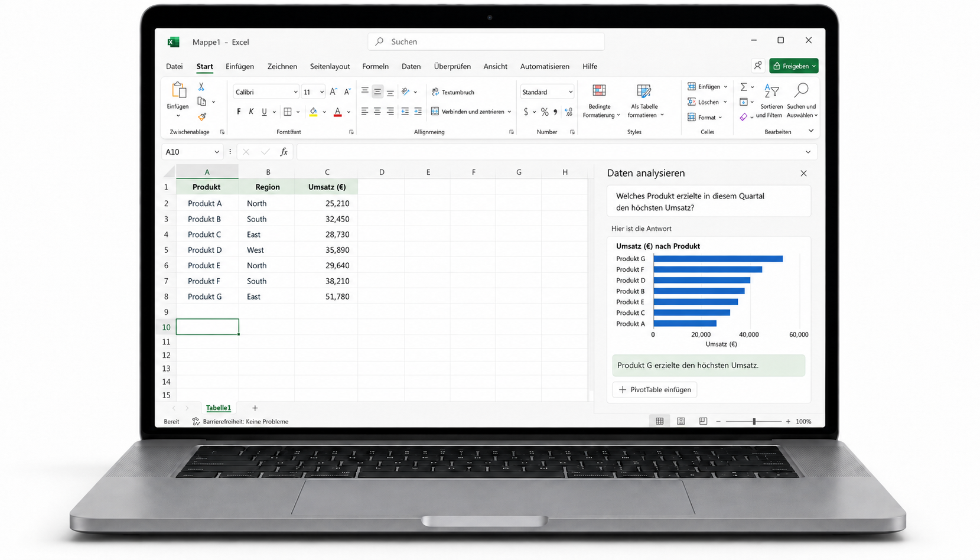Viewport: 980px width, 560px height.
Task: Collapse the ribbon with the chevron
Action: click(811, 131)
